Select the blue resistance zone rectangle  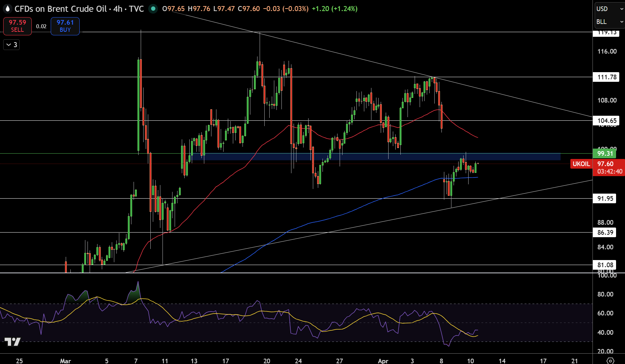[x=374, y=156]
